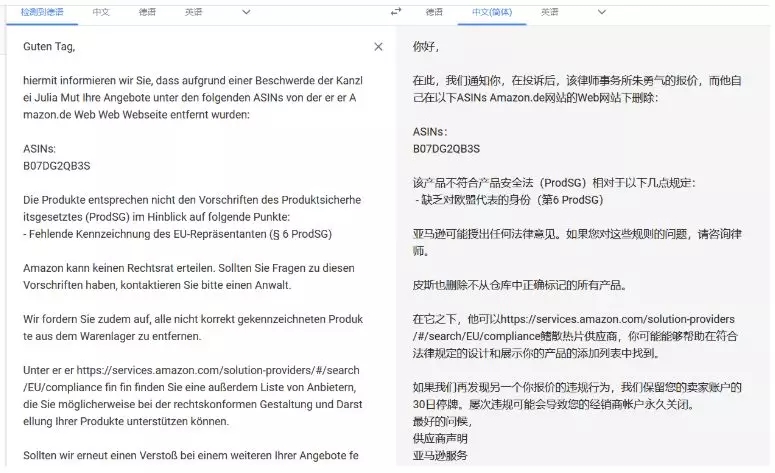Click translated line '皮斯也删除不从仓库中正确标记的所有产品'

click(x=520, y=285)
